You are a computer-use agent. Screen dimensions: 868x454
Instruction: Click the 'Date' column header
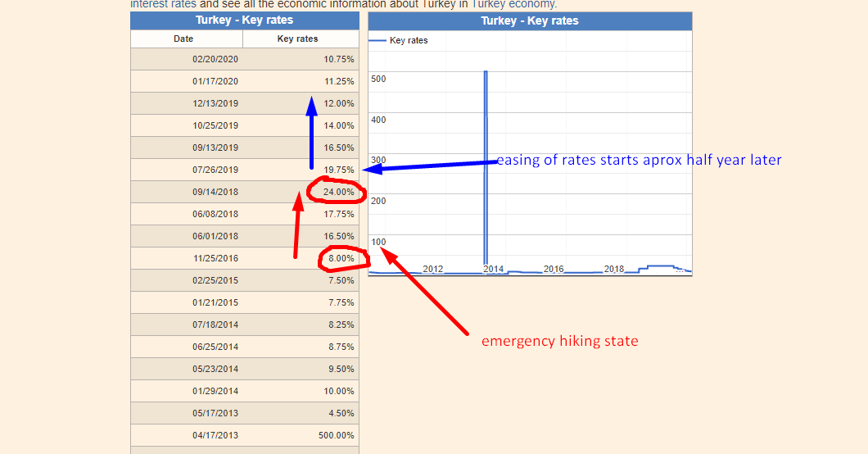click(183, 39)
